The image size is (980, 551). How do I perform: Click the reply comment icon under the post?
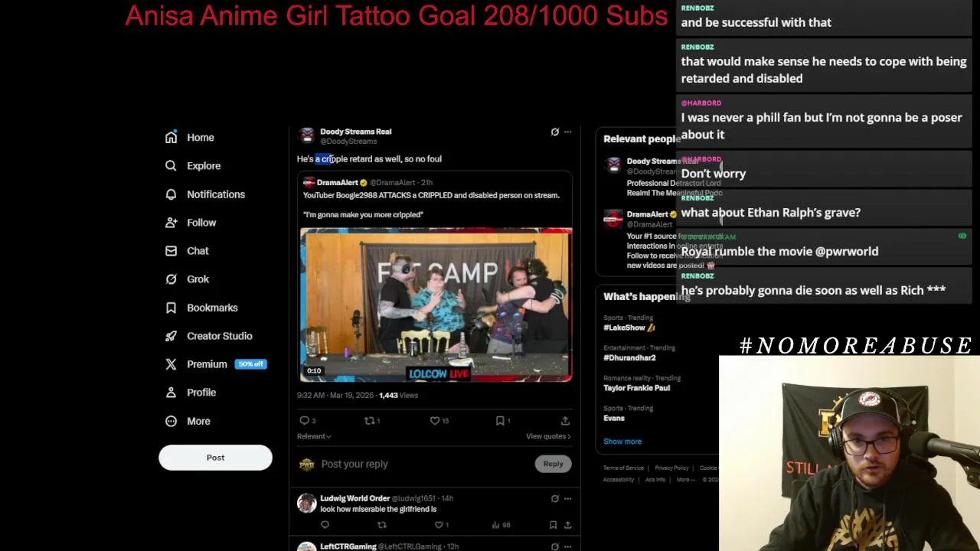coord(305,420)
